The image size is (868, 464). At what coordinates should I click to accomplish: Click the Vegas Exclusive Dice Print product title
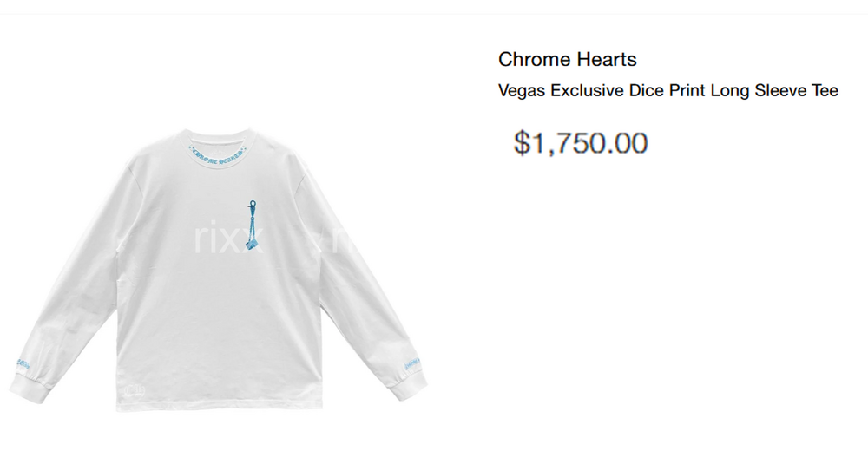pyautogui.click(x=668, y=91)
